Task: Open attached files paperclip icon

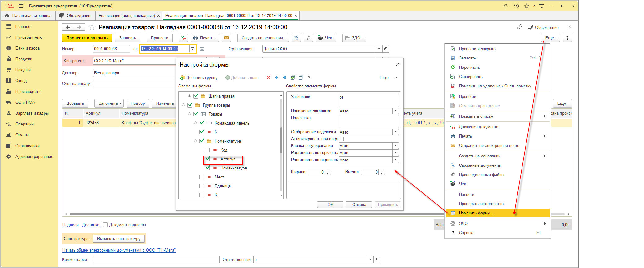Action: [308, 38]
